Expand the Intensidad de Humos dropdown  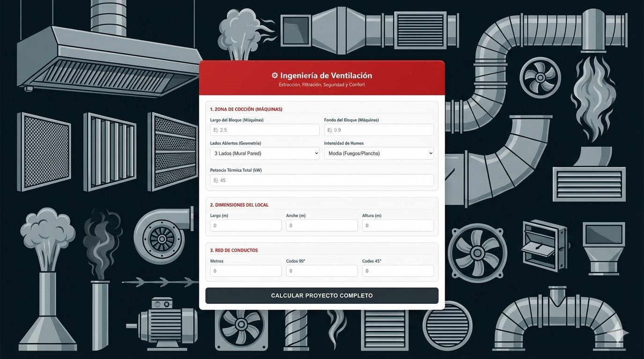379,153
